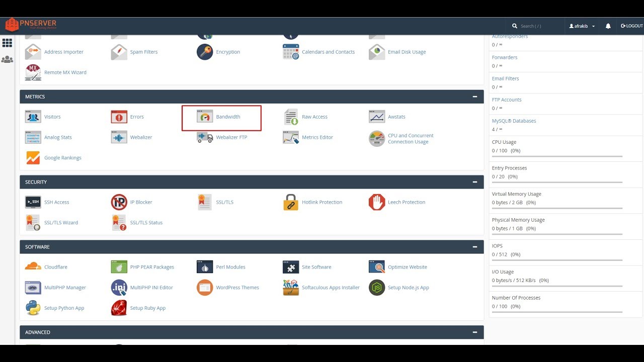Open the Optimize Website icon
Screen dimensions: 644x362
click(377, 267)
